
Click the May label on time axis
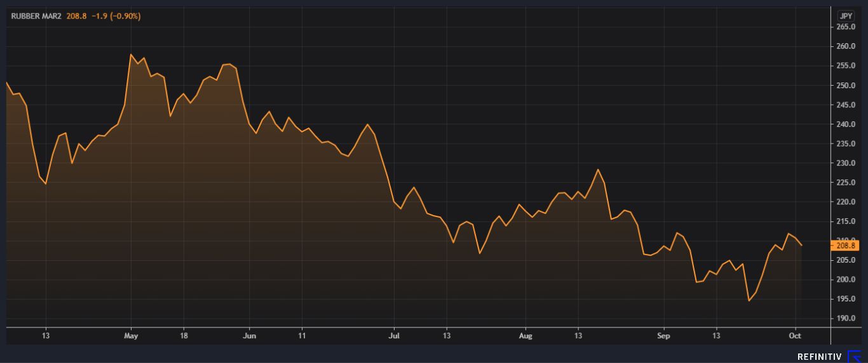[x=131, y=335]
